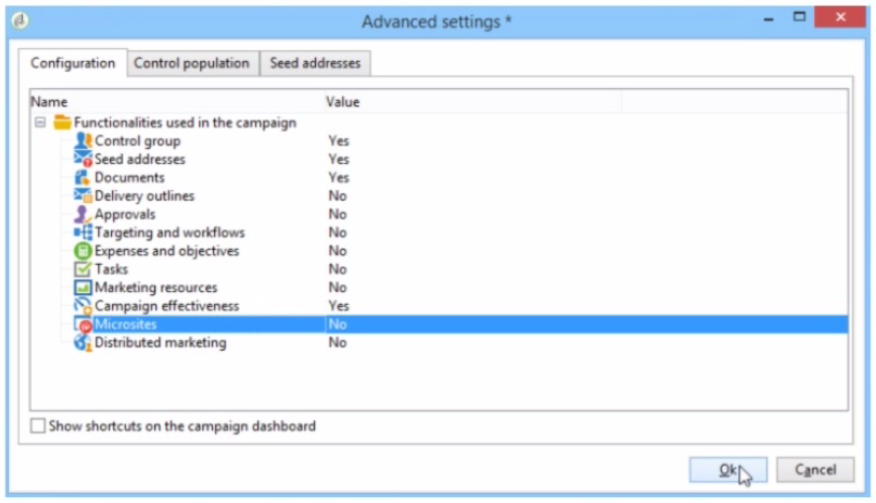
Task: Click the Seed addresses envelope icon
Action: [83, 159]
